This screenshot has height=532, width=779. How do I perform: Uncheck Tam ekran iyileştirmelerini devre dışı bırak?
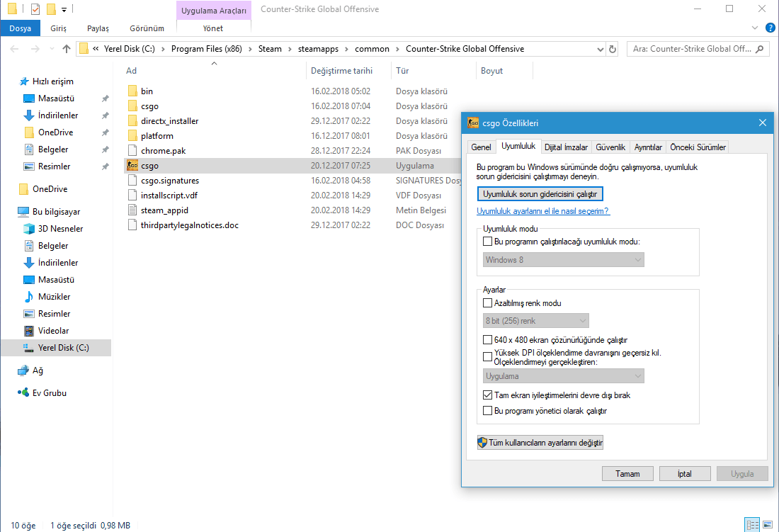(x=487, y=395)
